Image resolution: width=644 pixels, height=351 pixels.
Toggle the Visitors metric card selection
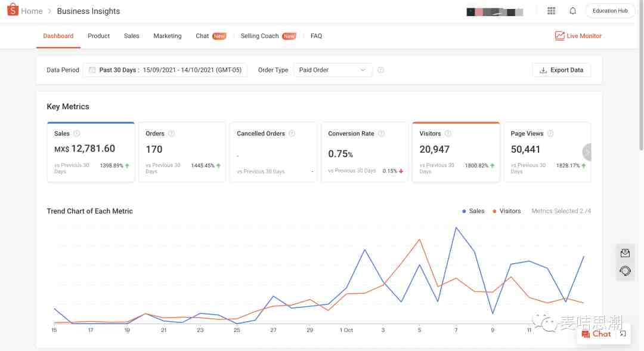(456, 152)
